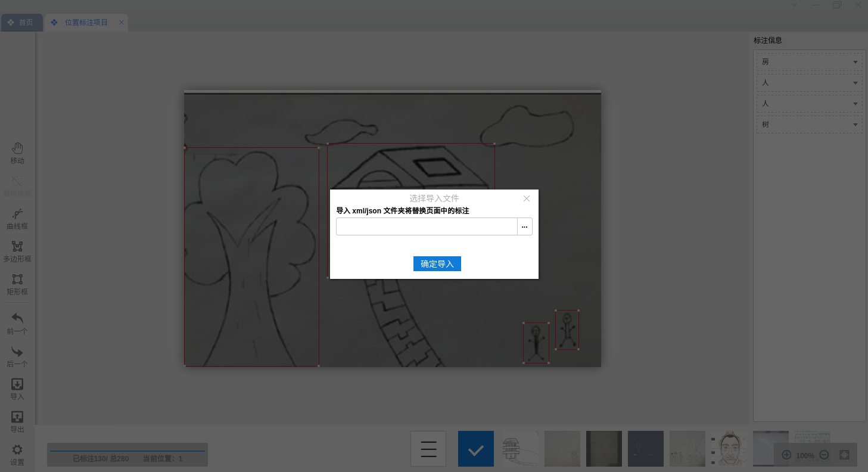Select the 矩形框 rectangle box tool
This screenshot has width=868, height=472.
coord(17,284)
